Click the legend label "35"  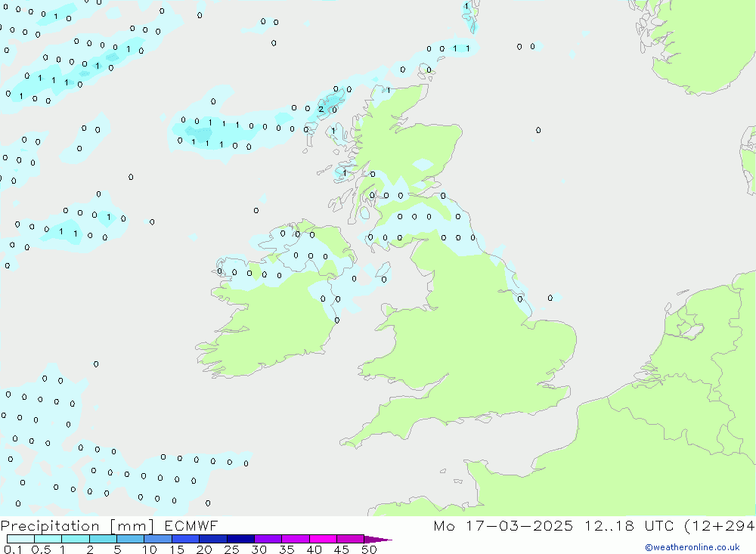[287, 549]
